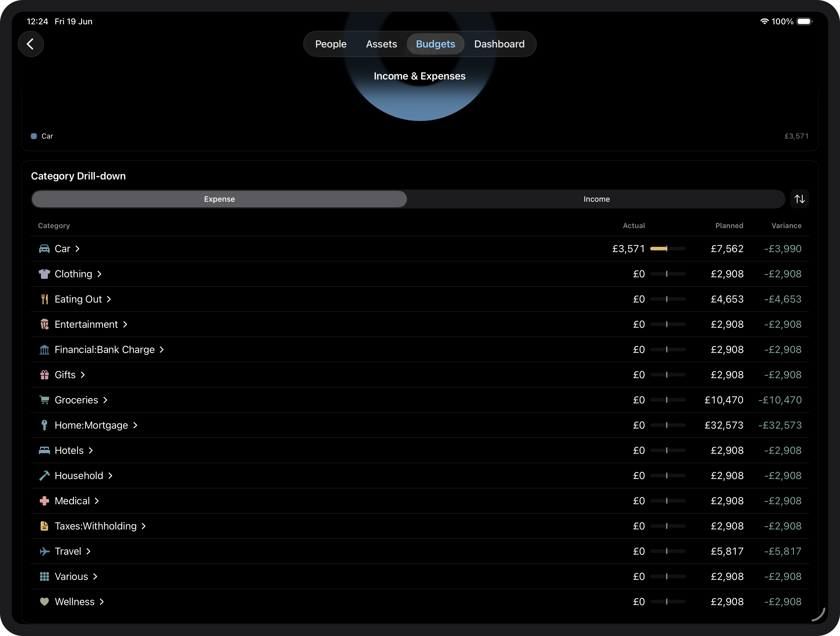
Task: Click the Eating Out fork-knife icon
Action: point(44,299)
